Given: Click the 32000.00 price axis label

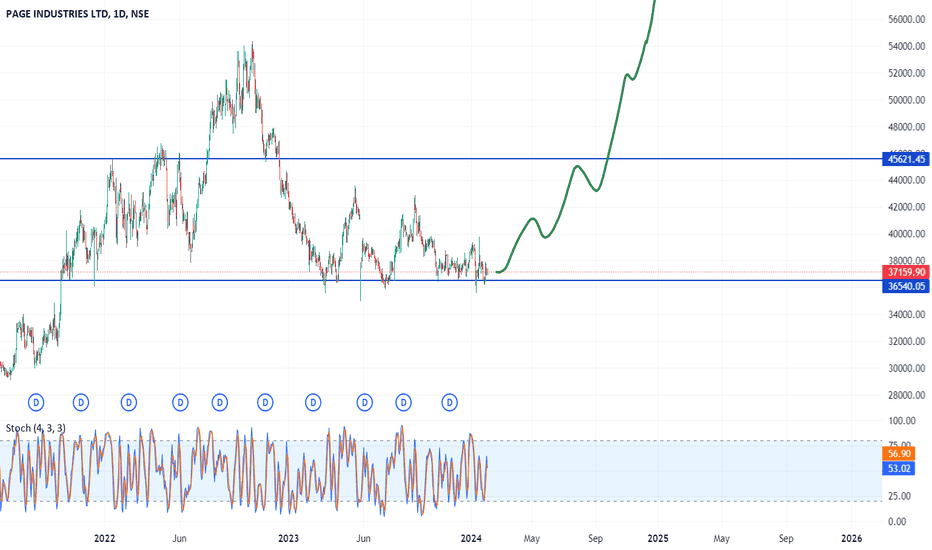Looking at the screenshot, I should 906,341.
